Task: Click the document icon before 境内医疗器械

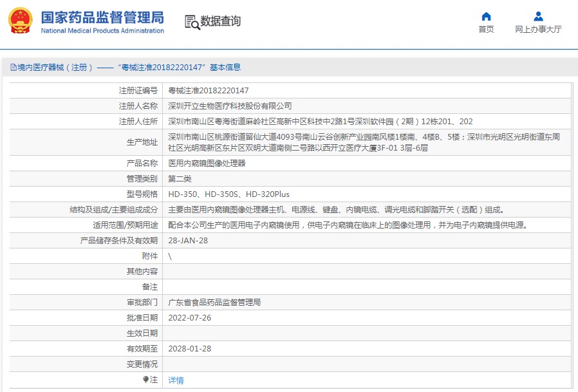Action: pos(14,67)
